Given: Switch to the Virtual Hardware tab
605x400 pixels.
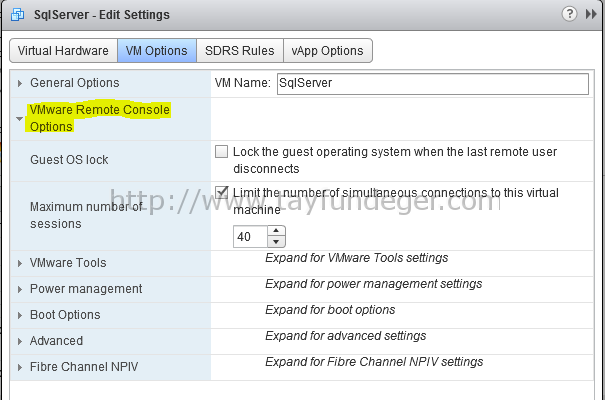Looking at the screenshot, I should [x=63, y=51].
